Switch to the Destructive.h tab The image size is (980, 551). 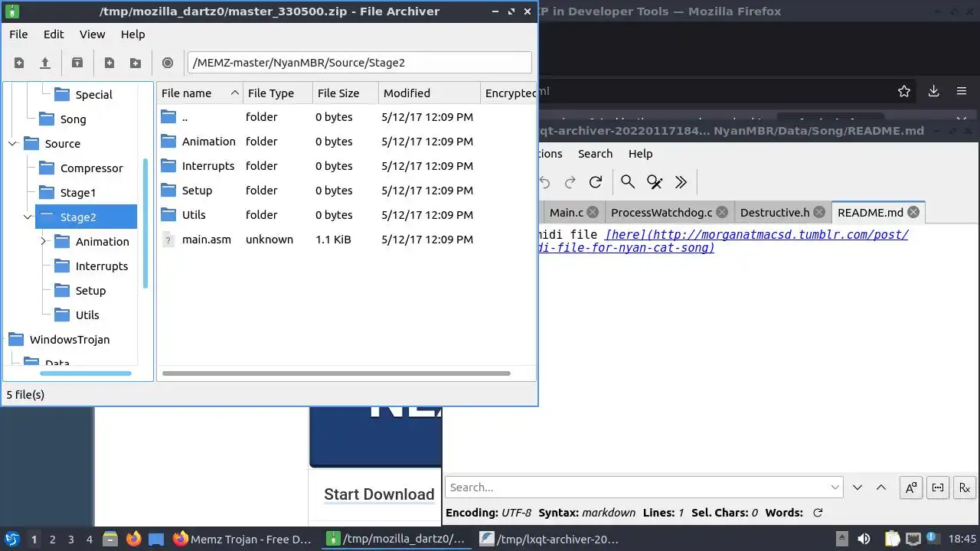coord(775,213)
